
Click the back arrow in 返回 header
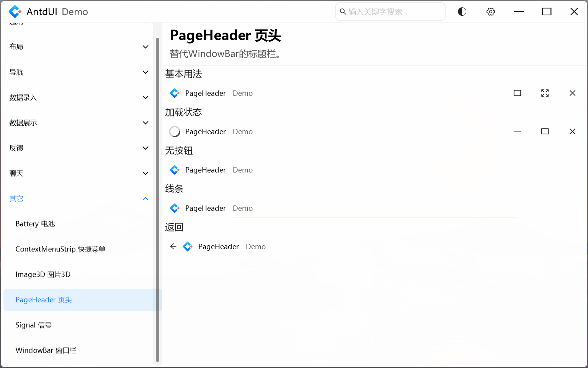173,246
